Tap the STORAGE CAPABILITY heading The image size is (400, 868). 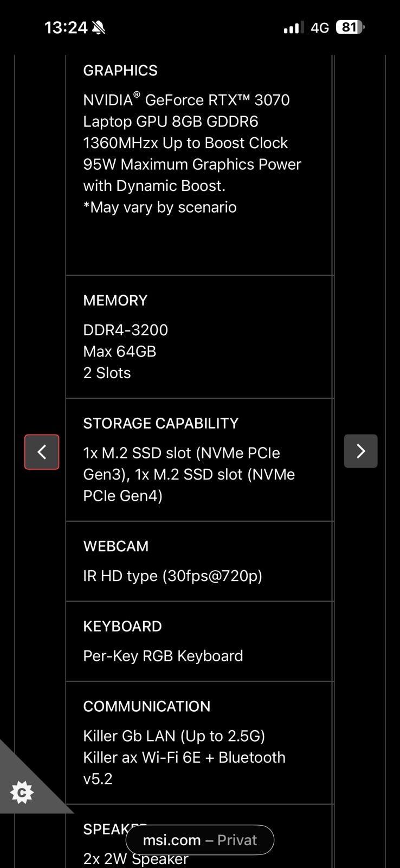[x=161, y=423]
